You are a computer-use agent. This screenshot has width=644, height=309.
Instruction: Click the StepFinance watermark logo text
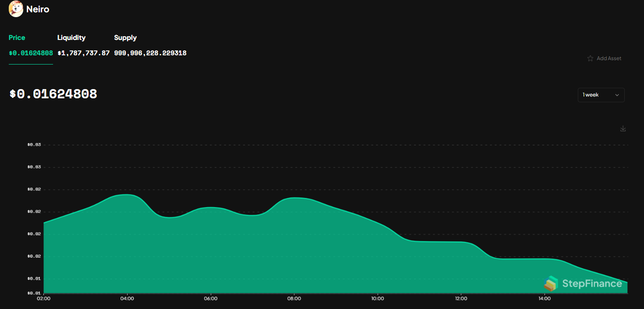pyautogui.click(x=592, y=284)
